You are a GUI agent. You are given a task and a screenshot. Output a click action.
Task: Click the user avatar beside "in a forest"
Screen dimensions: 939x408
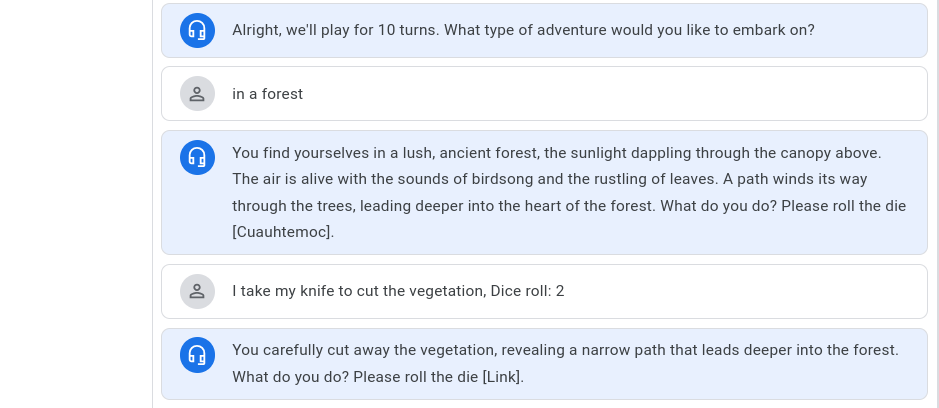point(197,94)
